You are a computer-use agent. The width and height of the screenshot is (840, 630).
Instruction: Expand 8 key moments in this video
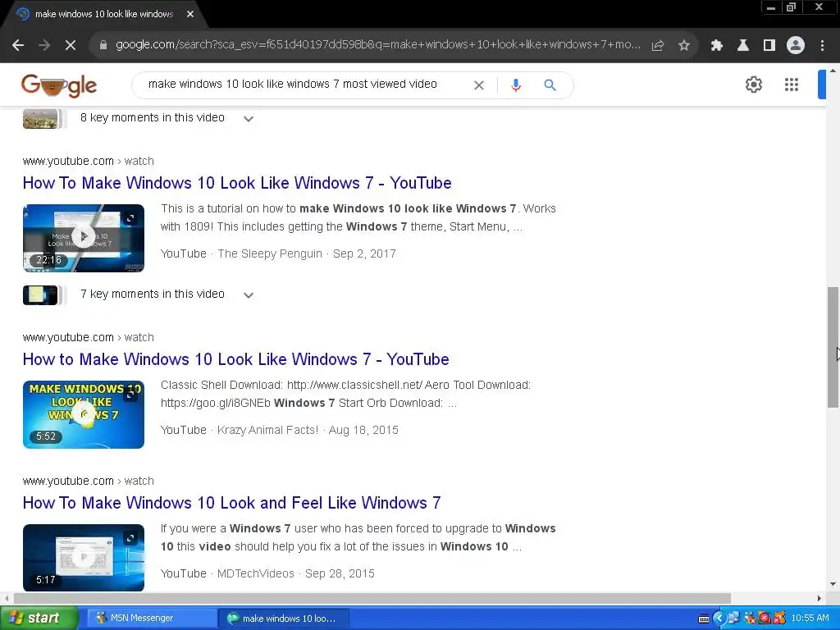[248, 118]
